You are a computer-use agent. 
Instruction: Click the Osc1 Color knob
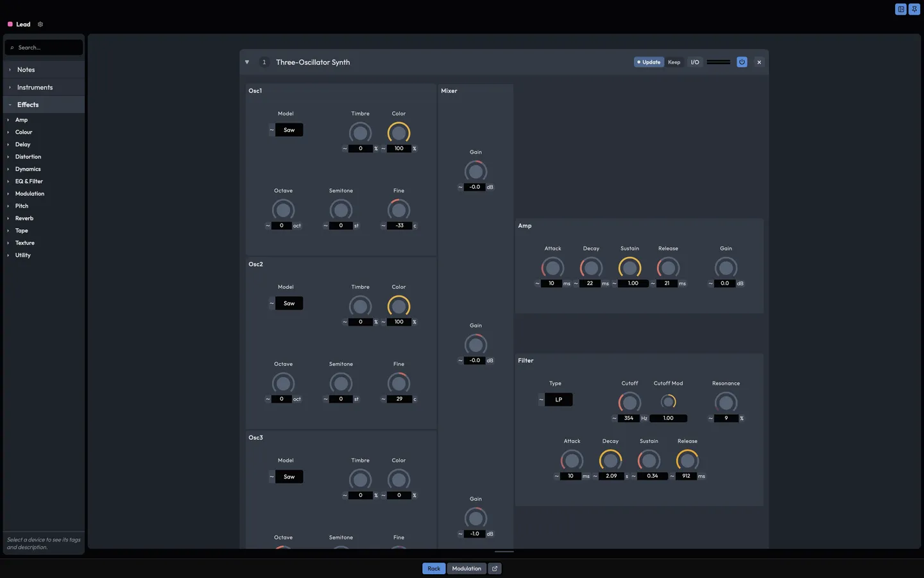pos(398,133)
